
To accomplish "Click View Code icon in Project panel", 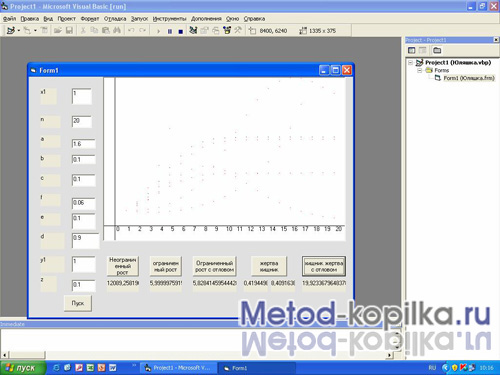I will click(412, 50).
